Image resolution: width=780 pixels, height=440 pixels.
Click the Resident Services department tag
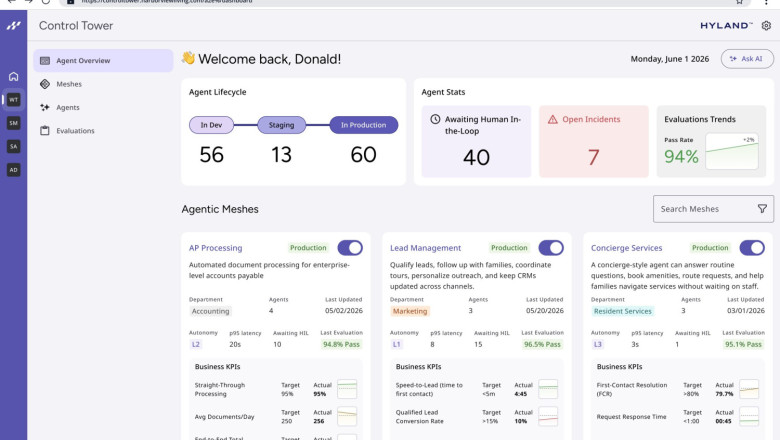(x=622, y=311)
